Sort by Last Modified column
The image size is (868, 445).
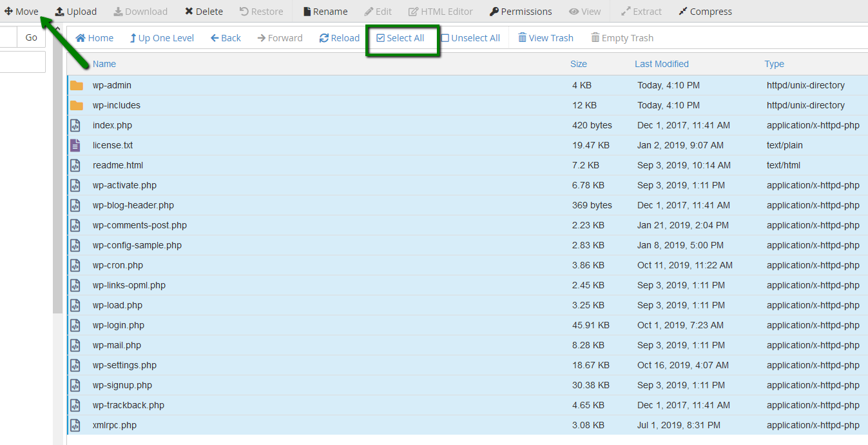point(662,64)
